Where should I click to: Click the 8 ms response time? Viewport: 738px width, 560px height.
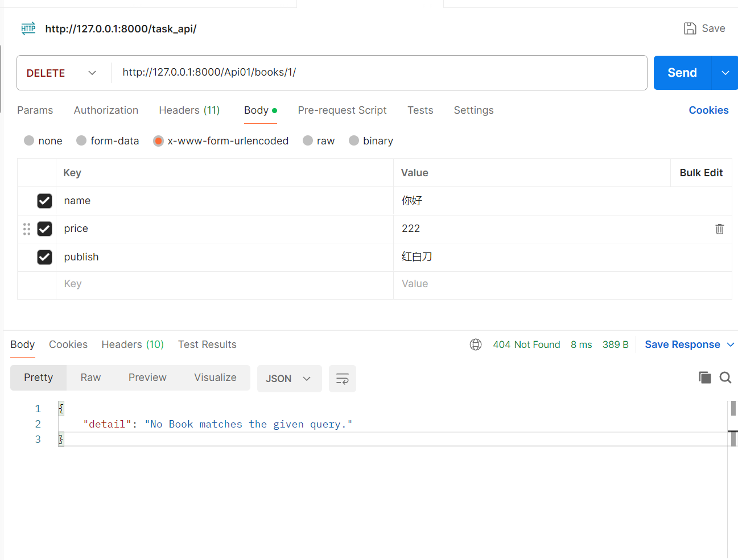pyautogui.click(x=582, y=345)
